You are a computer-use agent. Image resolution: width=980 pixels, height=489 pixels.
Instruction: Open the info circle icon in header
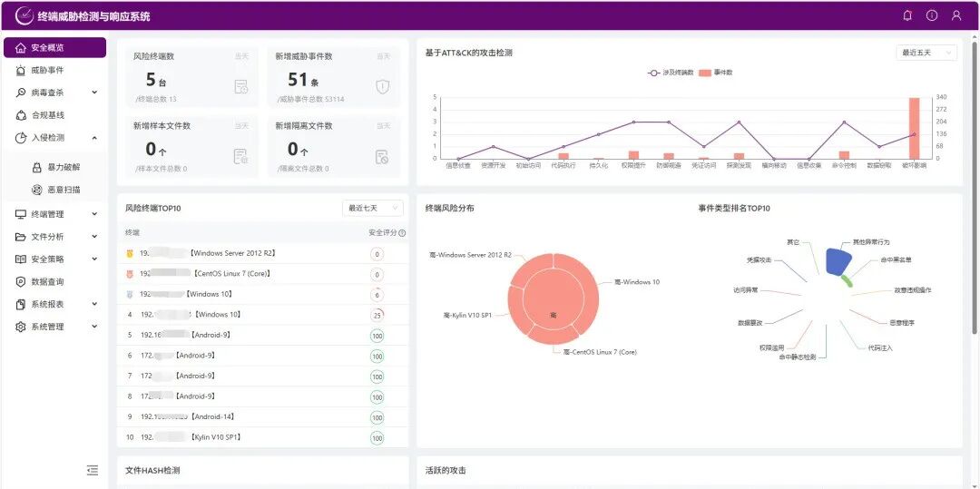tap(932, 15)
